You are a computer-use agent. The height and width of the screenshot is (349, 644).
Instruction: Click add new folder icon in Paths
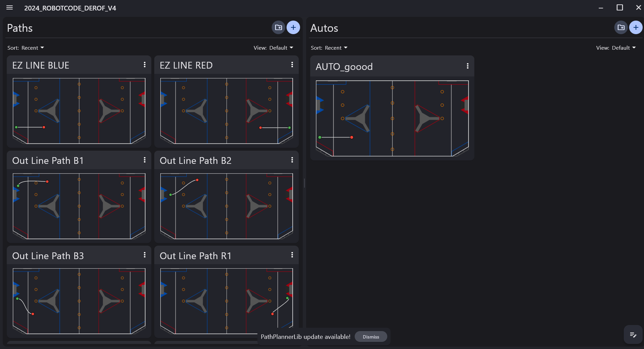tap(278, 27)
